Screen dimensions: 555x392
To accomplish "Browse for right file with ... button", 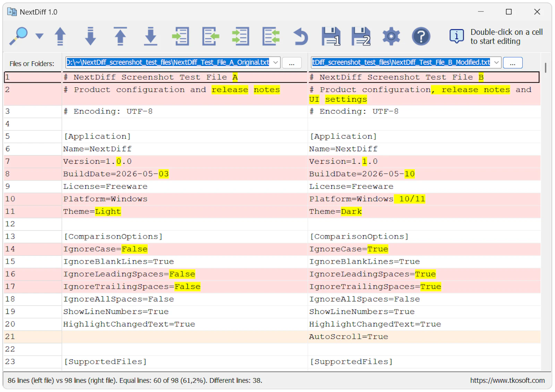I will tap(513, 63).
